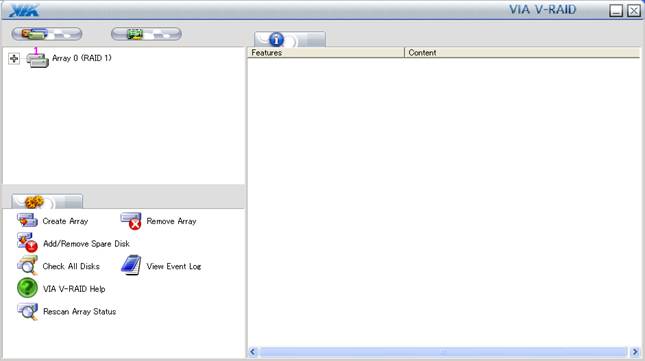Click the horizontal scrollbar track
This screenshot has height=361, width=645.
pyautogui.click(x=444, y=352)
